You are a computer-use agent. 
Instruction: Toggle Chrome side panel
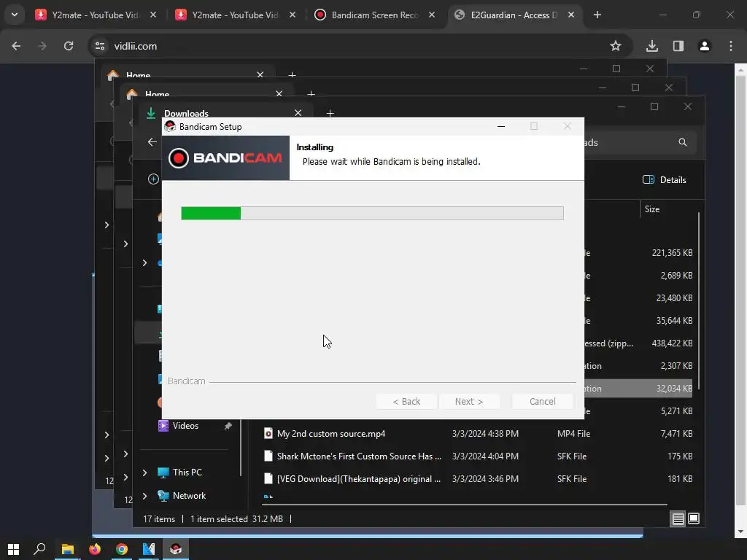pyautogui.click(x=678, y=46)
